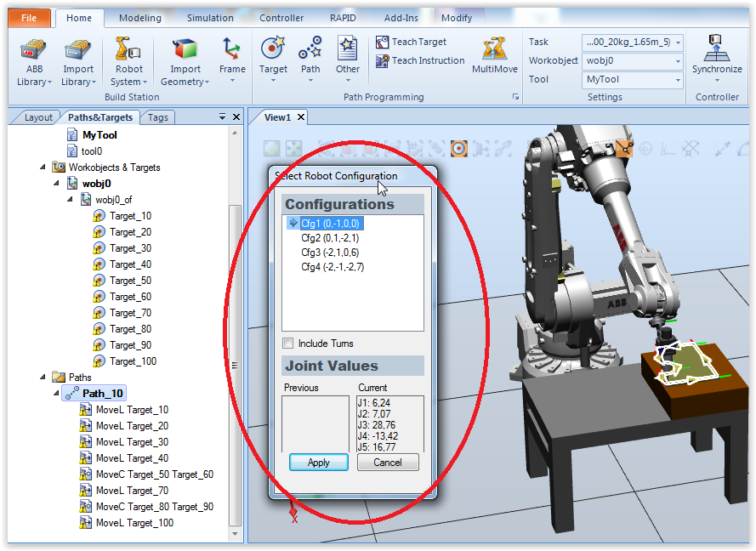
Task: Select MoveC Target_80 Target_90 instruction
Action: (x=146, y=507)
